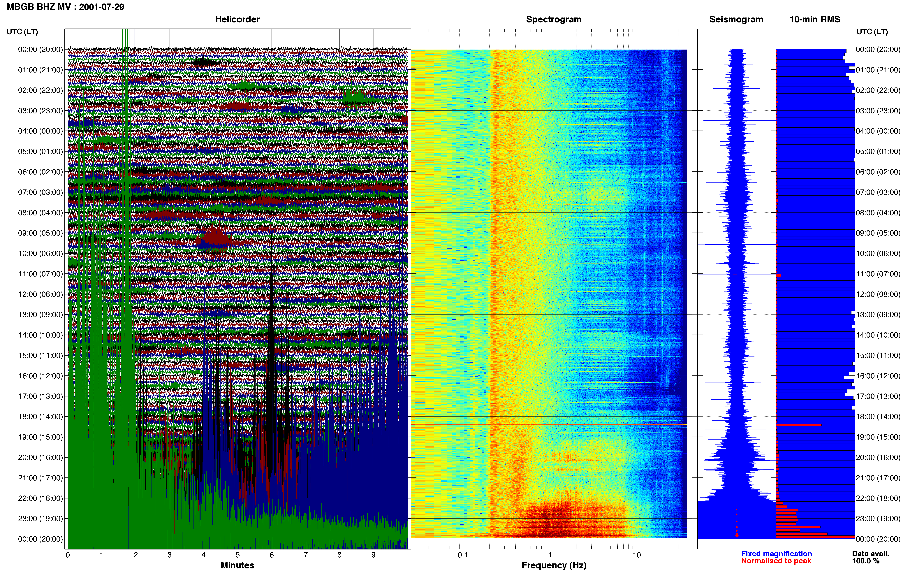Click left time label 02:00 (22:00)
The height and width of the screenshot is (578, 924).
click(x=41, y=90)
